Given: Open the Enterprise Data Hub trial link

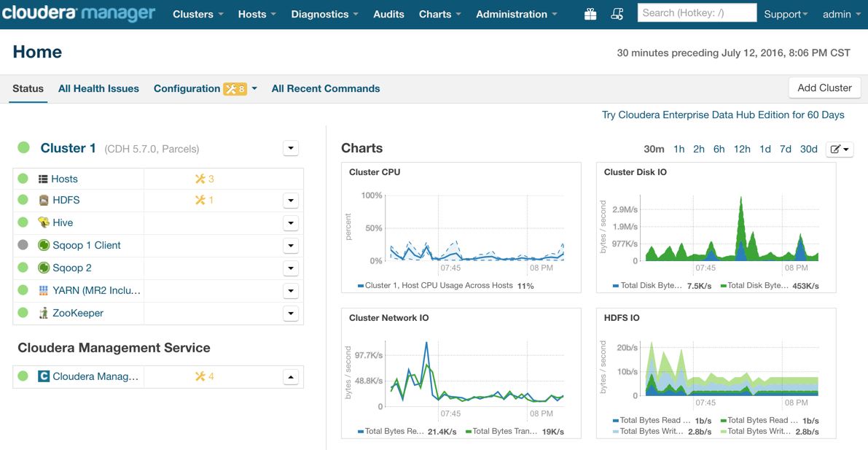Looking at the screenshot, I should (x=723, y=115).
